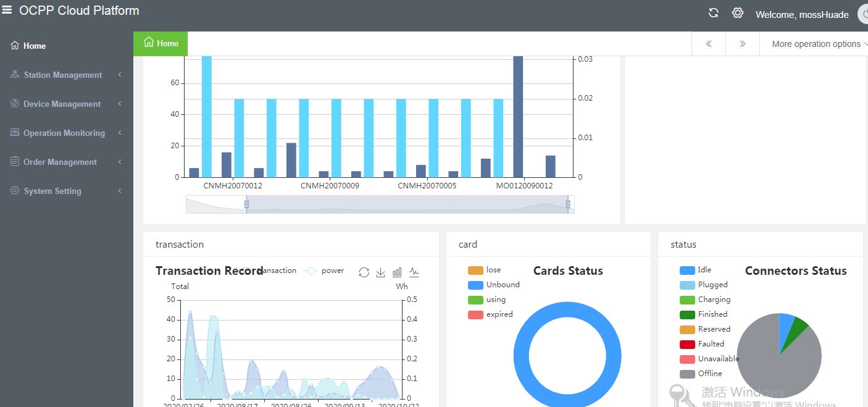Toggle the Faulted connectors legend item
Screen dimensions: 868x407
point(702,344)
